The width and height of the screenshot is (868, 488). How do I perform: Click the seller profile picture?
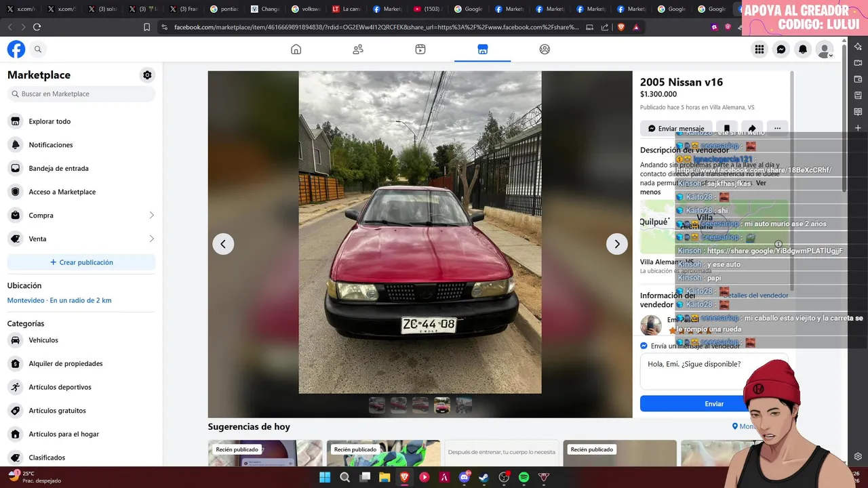(651, 325)
